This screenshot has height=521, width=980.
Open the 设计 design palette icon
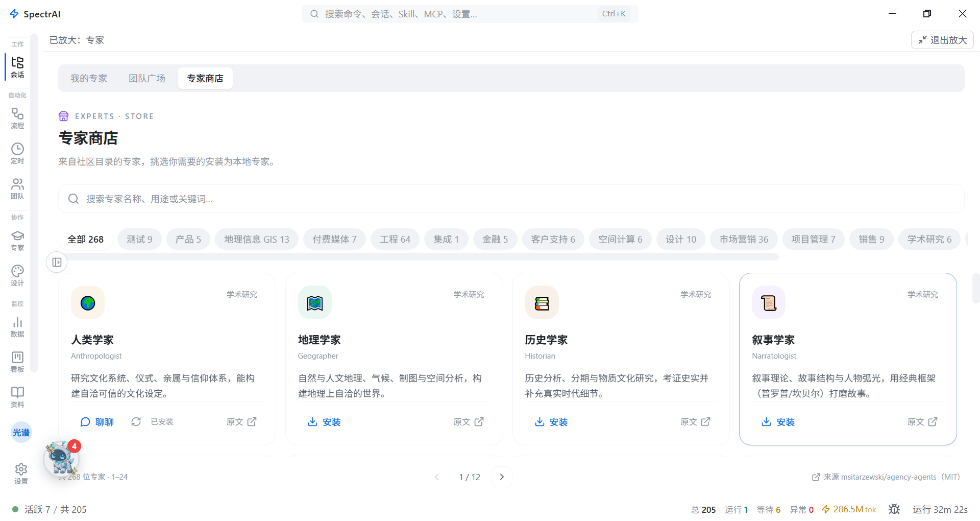click(x=17, y=275)
